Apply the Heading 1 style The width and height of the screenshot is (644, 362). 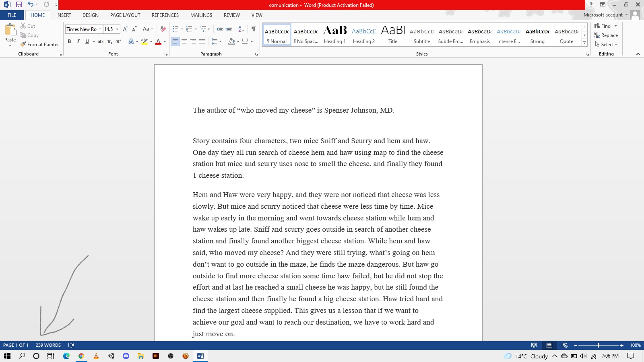tap(335, 35)
